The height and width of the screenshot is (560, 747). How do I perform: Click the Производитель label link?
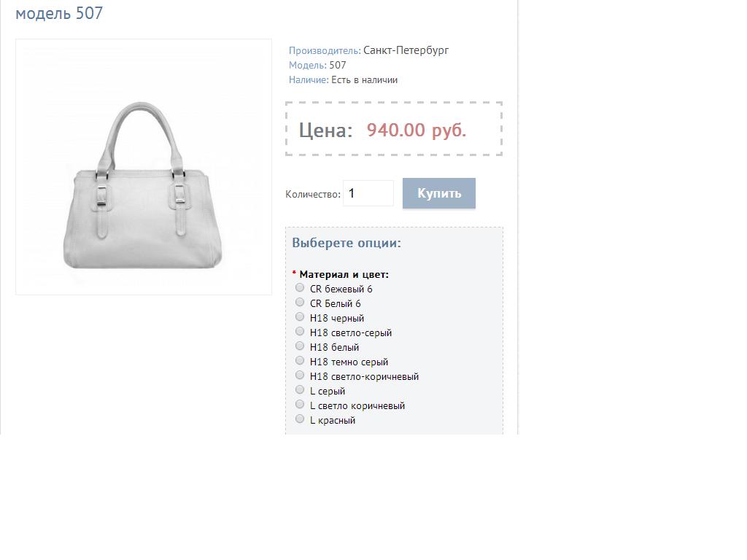(x=325, y=50)
